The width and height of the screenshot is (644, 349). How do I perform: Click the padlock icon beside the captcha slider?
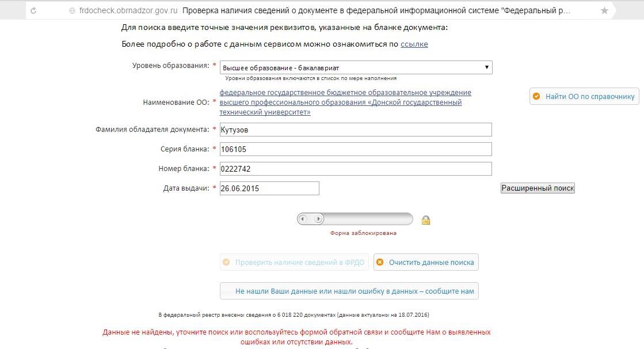pos(426,220)
